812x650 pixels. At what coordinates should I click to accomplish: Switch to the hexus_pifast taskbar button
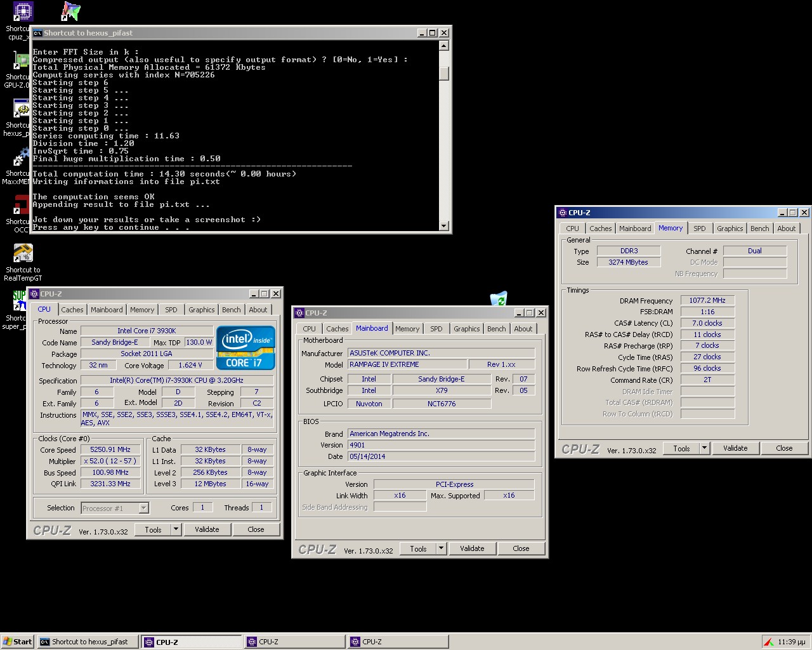[88, 642]
